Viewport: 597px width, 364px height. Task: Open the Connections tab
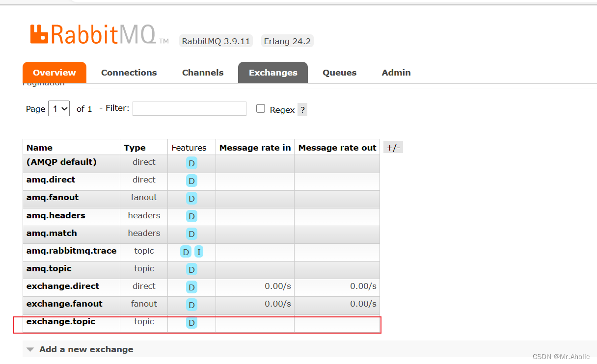[129, 72]
